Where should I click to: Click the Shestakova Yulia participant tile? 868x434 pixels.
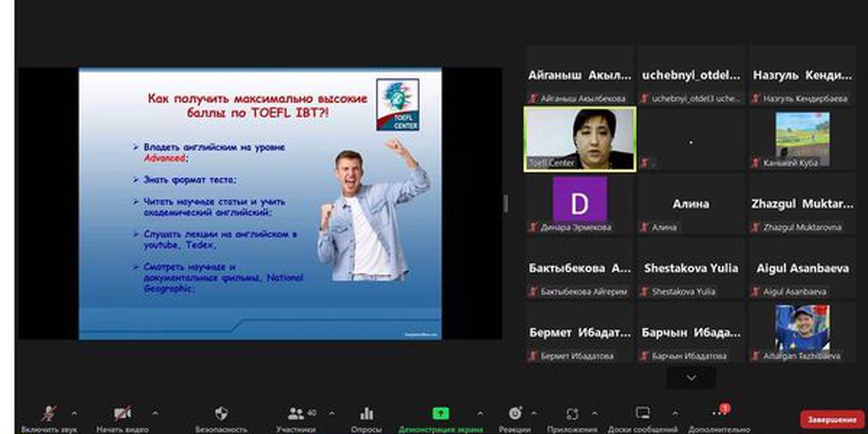(x=691, y=269)
